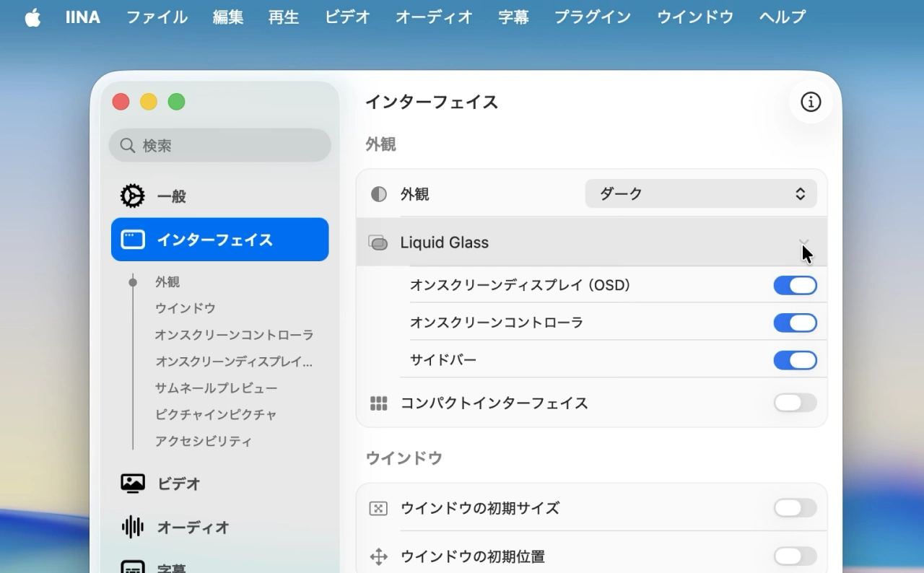Click the Liquid Glass label
The width and height of the screenshot is (924, 573).
pyautogui.click(x=445, y=242)
